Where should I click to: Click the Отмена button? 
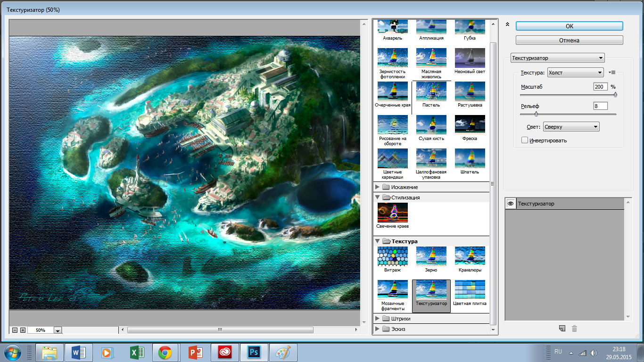[x=569, y=40]
